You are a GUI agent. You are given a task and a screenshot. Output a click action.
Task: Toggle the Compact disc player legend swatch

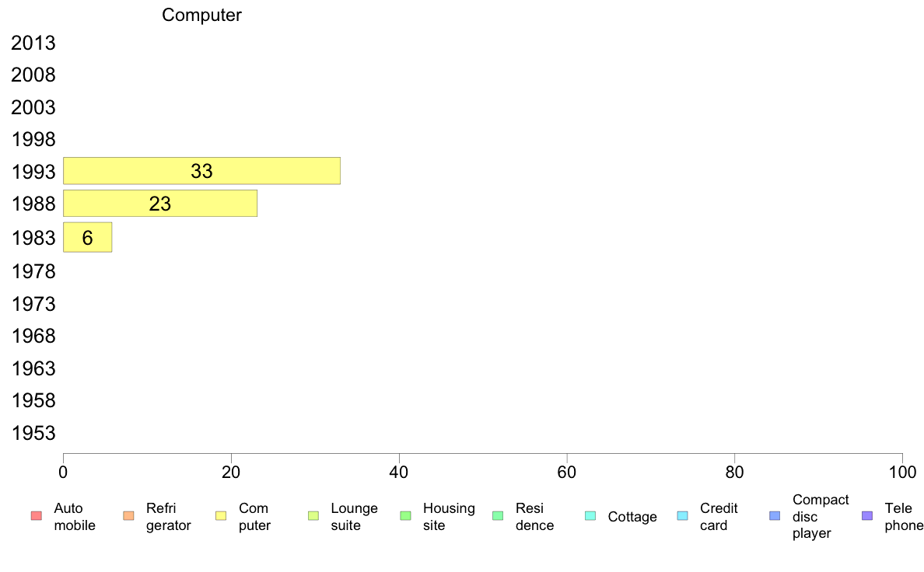[775, 516]
